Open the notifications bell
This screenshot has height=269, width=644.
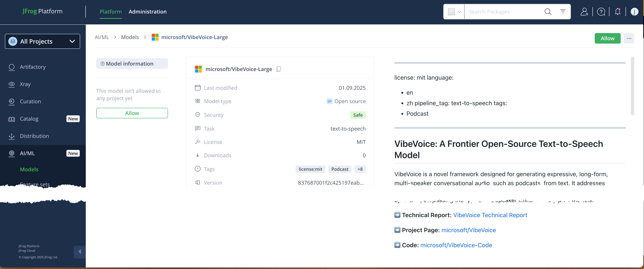coord(617,12)
